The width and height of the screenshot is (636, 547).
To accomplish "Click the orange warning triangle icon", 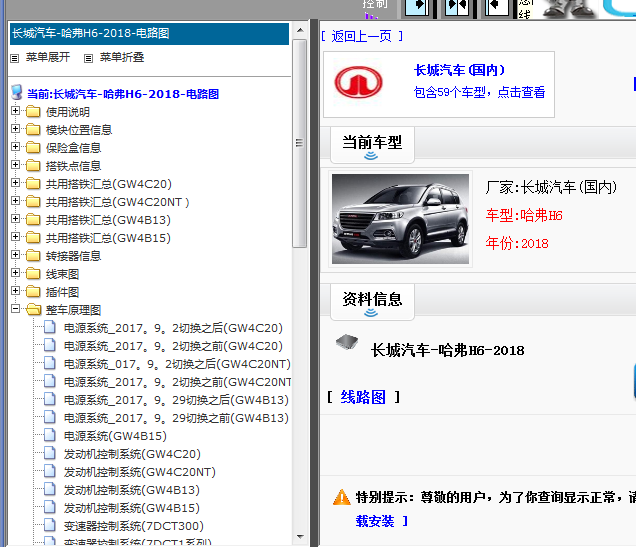I will pyautogui.click(x=342, y=497).
